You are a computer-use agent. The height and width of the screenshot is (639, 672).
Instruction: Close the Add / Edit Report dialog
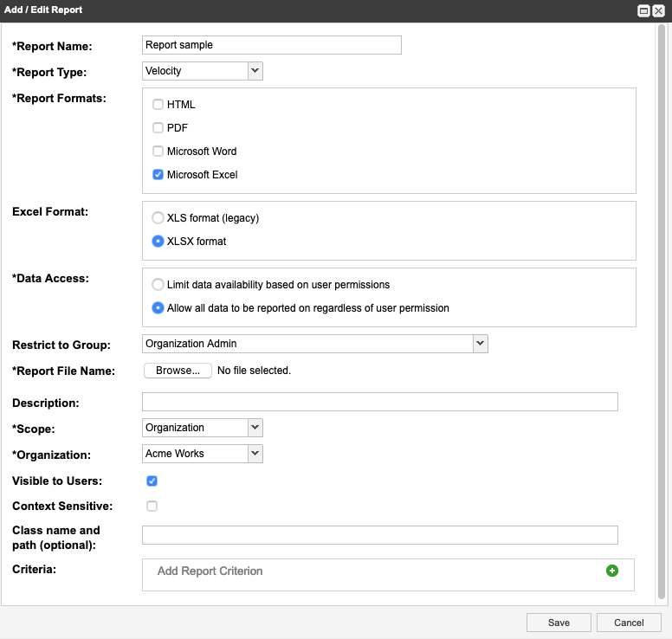click(659, 10)
